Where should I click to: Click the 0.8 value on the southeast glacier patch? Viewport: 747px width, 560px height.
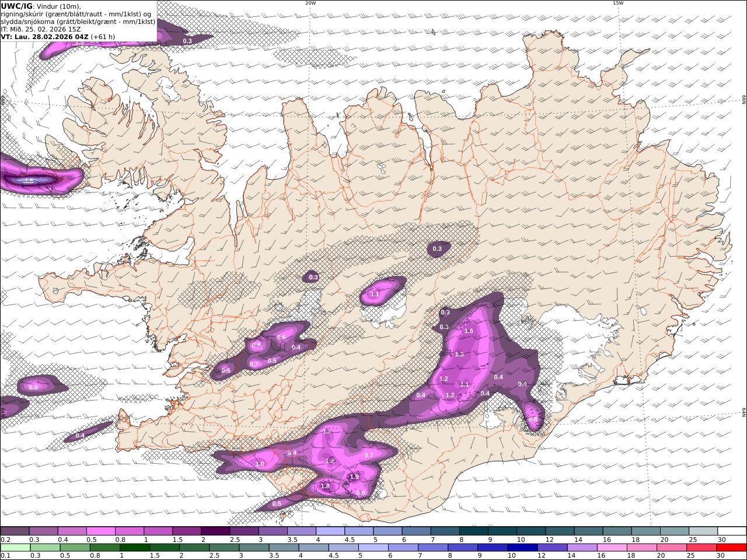tap(533, 419)
